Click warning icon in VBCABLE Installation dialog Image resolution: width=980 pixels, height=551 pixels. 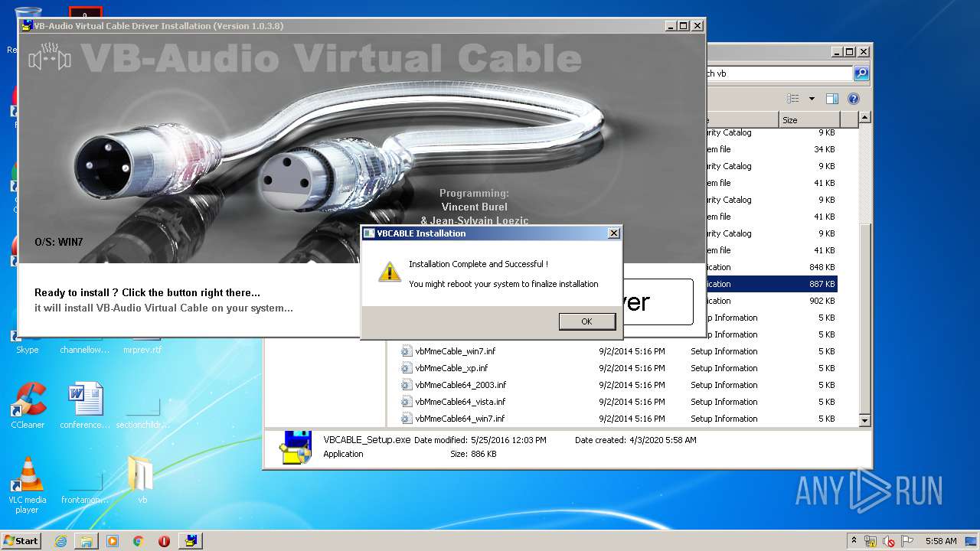[x=390, y=272]
